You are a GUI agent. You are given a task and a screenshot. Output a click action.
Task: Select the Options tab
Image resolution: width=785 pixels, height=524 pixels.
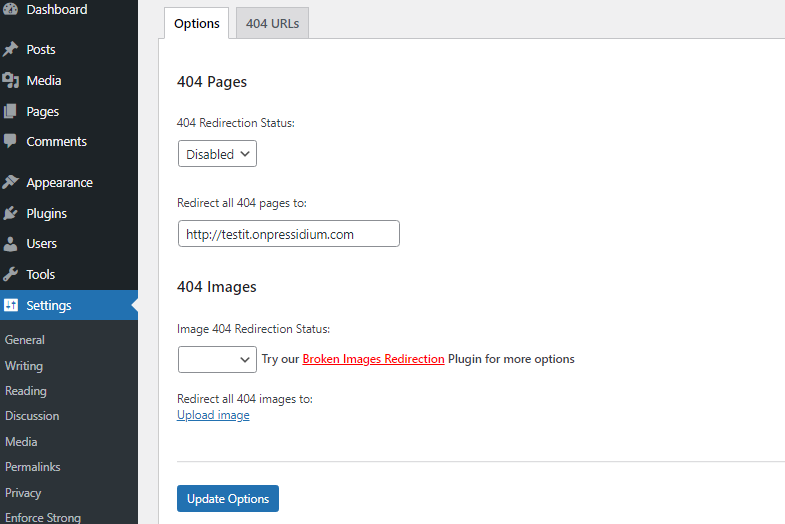[x=197, y=23]
